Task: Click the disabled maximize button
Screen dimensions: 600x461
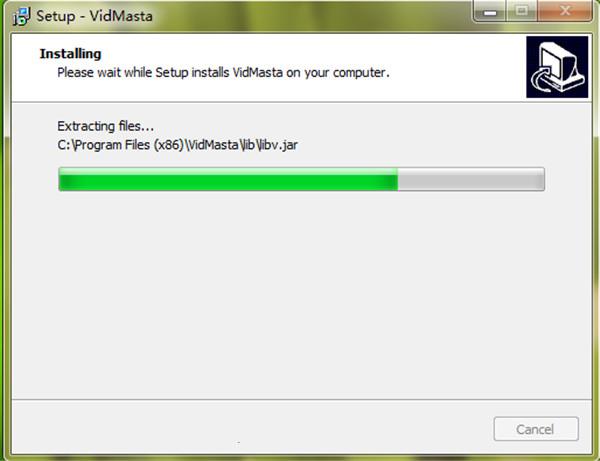Action: pos(522,11)
